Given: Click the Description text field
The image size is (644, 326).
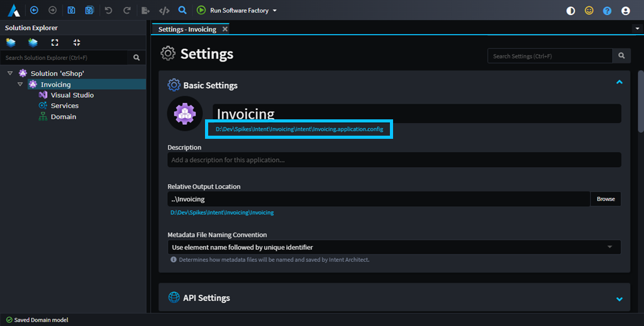Looking at the screenshot, I should coord(394,160).
